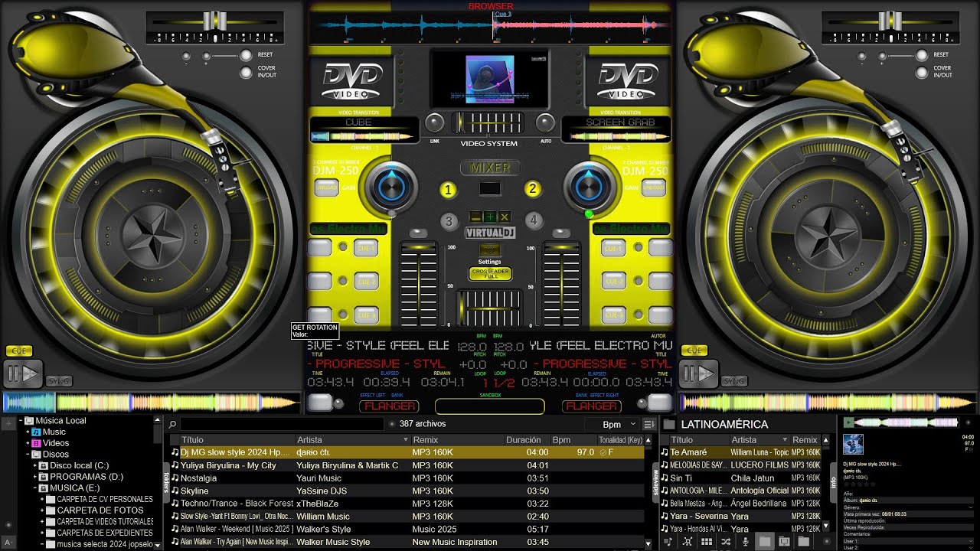Click the sideview shuffle icon
This screenshot has height=551, width=980.
[x=726, y=542]
